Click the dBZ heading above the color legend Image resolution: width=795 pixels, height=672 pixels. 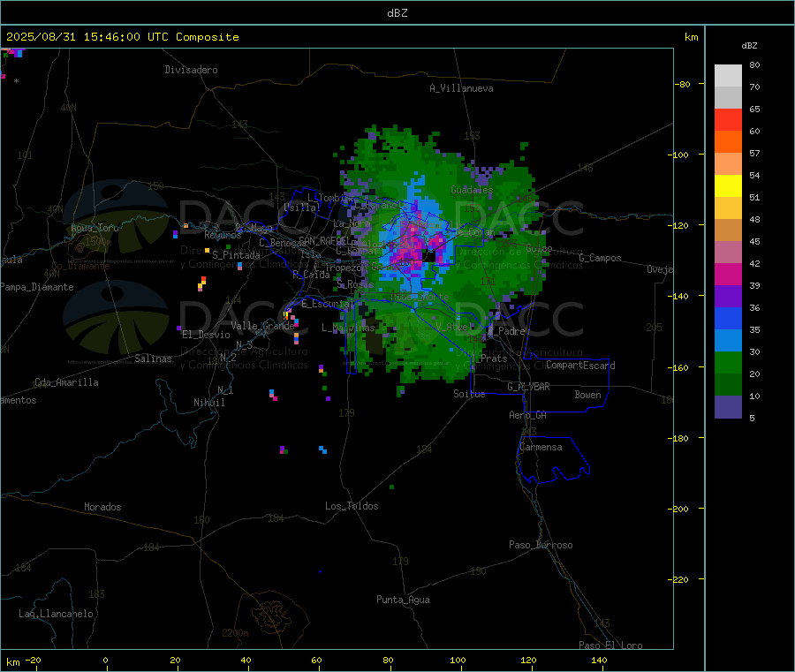coord(749,46)
